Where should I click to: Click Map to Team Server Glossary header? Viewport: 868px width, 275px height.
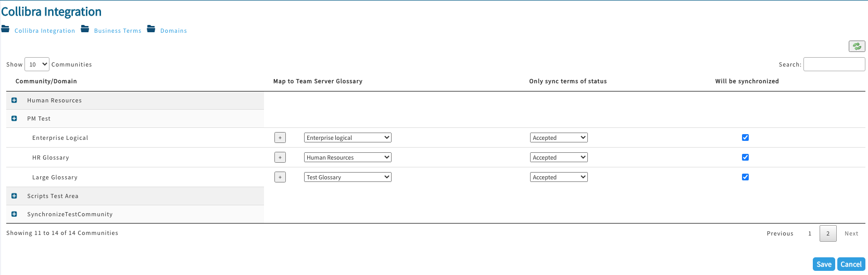point(318,81)
